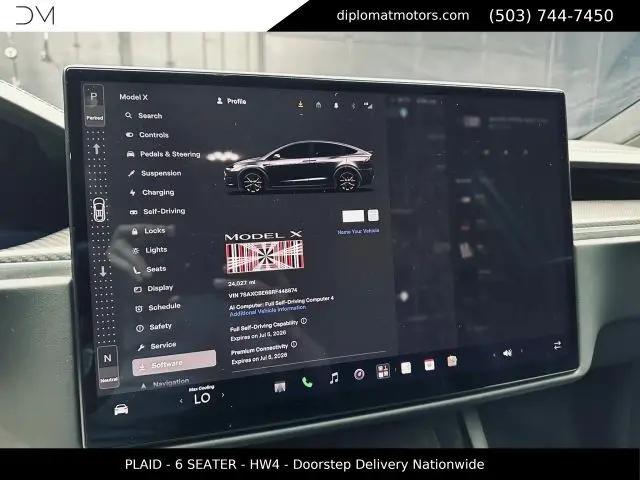This screenshot has width=640, height=480.
Task: Tap the Bluetooth status icon
Action: click(353, 106)
